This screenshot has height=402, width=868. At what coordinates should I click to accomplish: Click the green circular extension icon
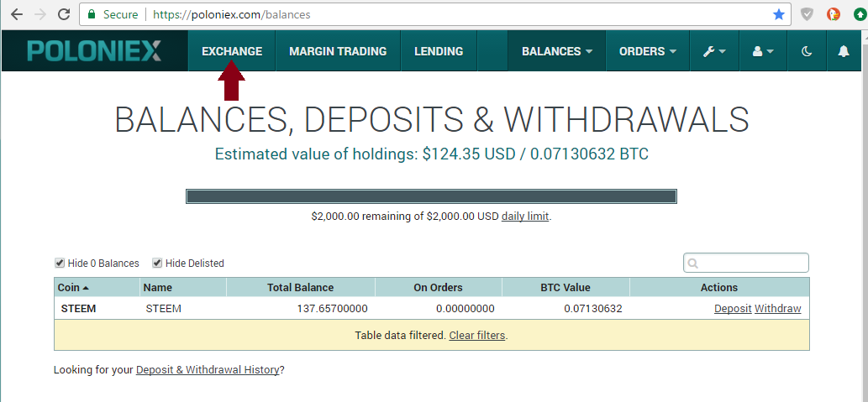click(x=860, y=14)
